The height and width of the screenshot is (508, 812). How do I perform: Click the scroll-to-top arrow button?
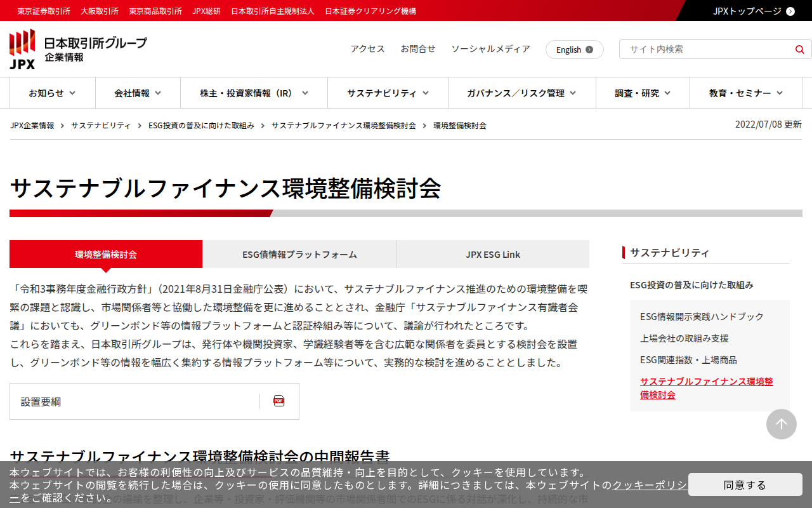pos(782,424)
